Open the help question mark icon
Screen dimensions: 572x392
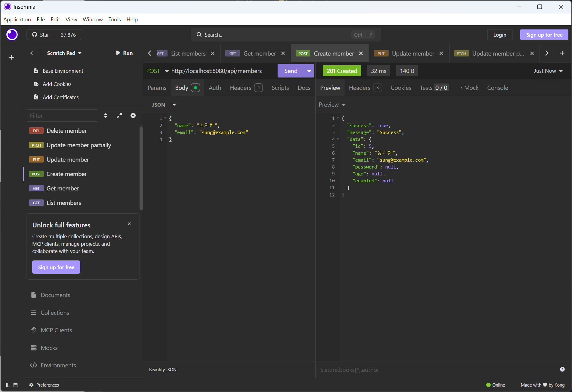click(x=562, y=369)
